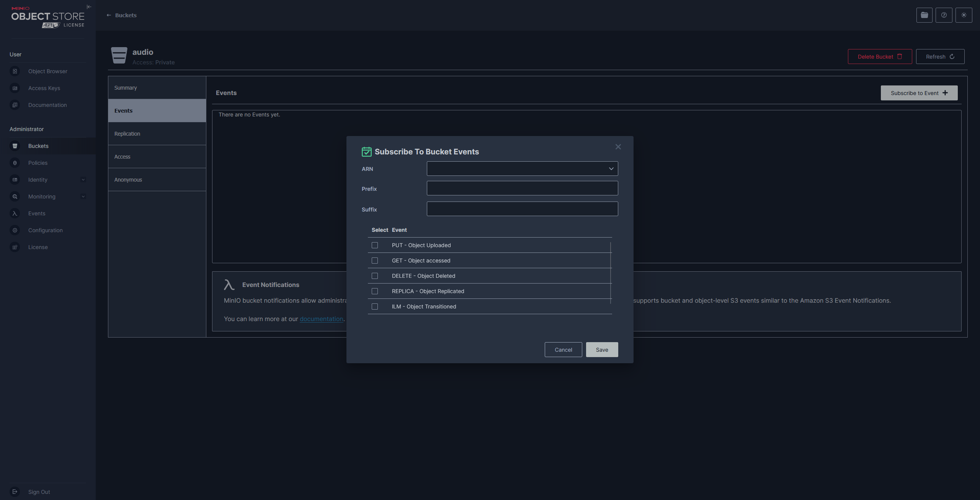Open the folder icon in the top bar
Image resolution: width=980 pixels, height=500 pixels.
click(x=924, y=15)
